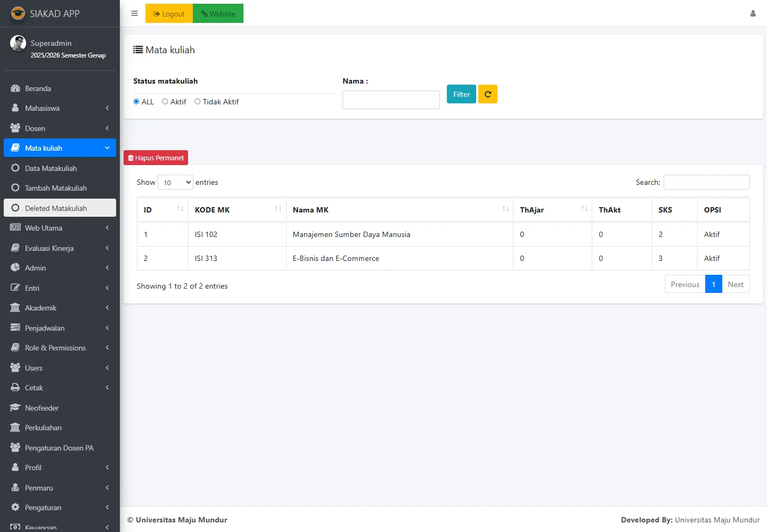Click the yellow refresh icon button

coord(487,94)
